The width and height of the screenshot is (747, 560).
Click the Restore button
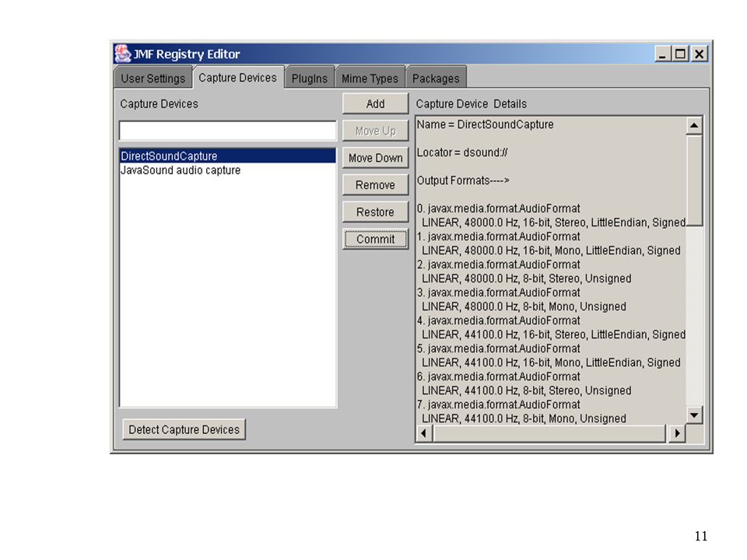(375, 212)
